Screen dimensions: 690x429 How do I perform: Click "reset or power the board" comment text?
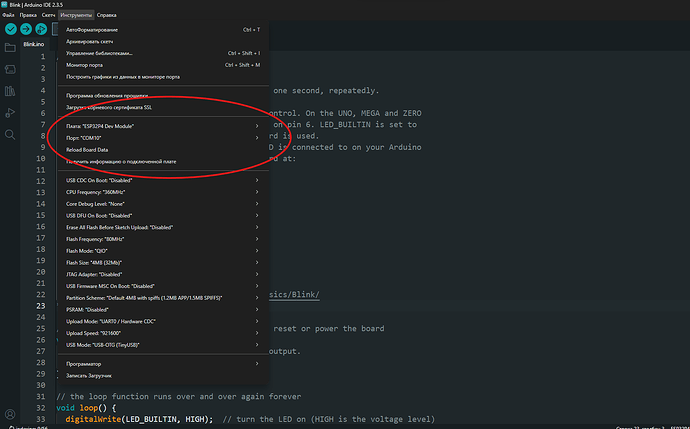pyautogui.click(x=329, y=329)
